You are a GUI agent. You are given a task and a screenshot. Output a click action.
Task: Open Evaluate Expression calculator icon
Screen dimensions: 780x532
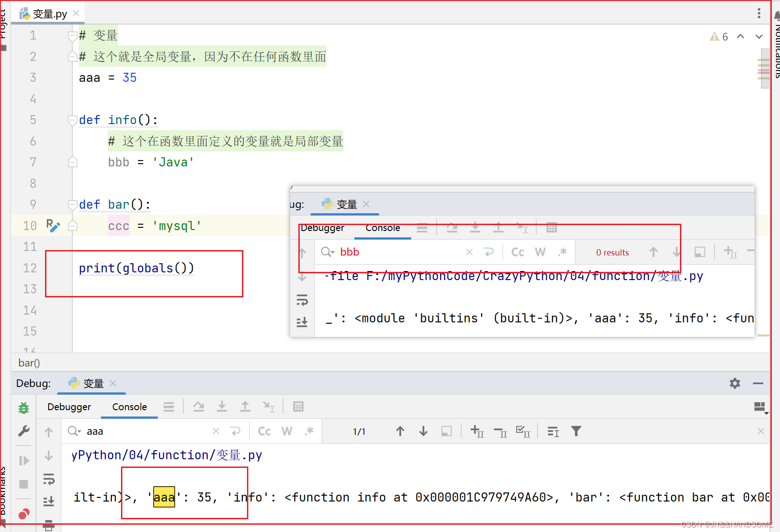[x=298, y=407]
